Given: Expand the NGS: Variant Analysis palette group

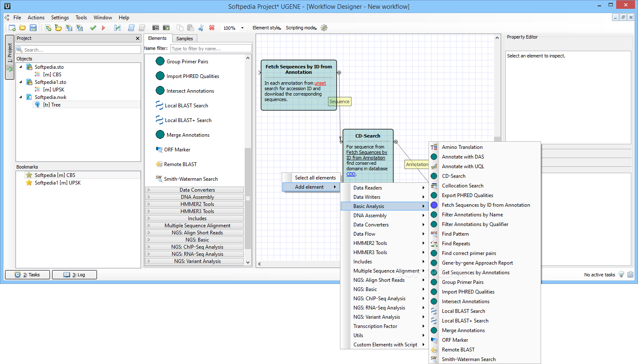Looking at the screenshot, I should [x=194, y=261].
